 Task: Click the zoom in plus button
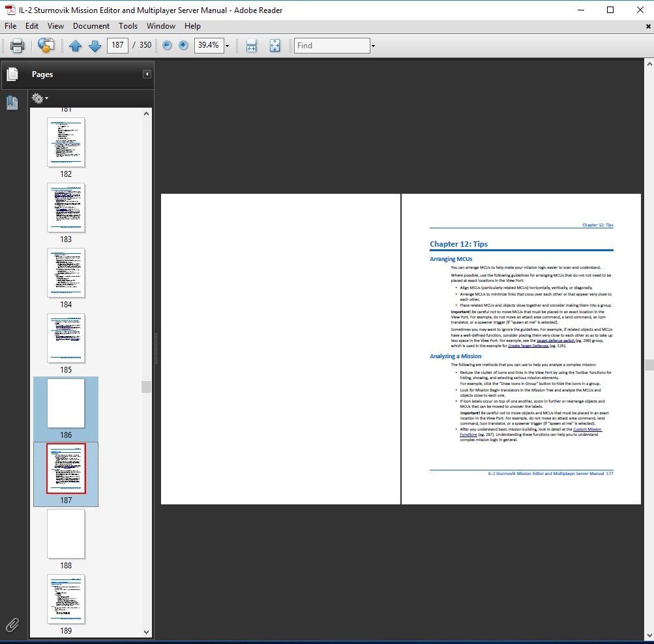pyautogui.click(x=183, y=46)
